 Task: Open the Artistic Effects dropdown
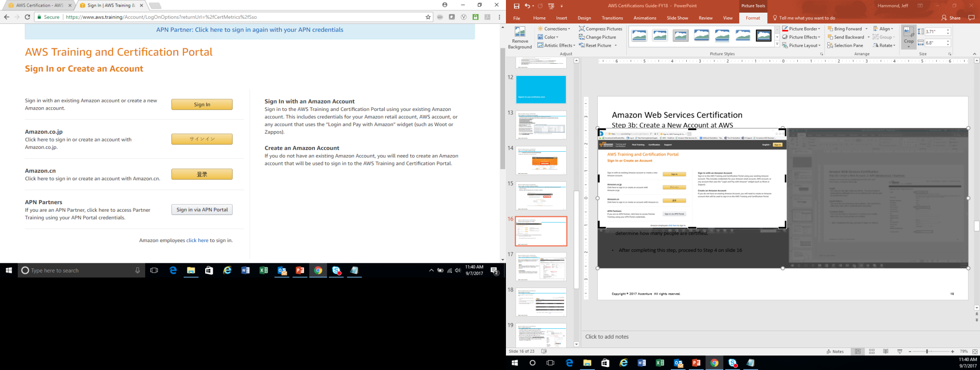point(556,45)
